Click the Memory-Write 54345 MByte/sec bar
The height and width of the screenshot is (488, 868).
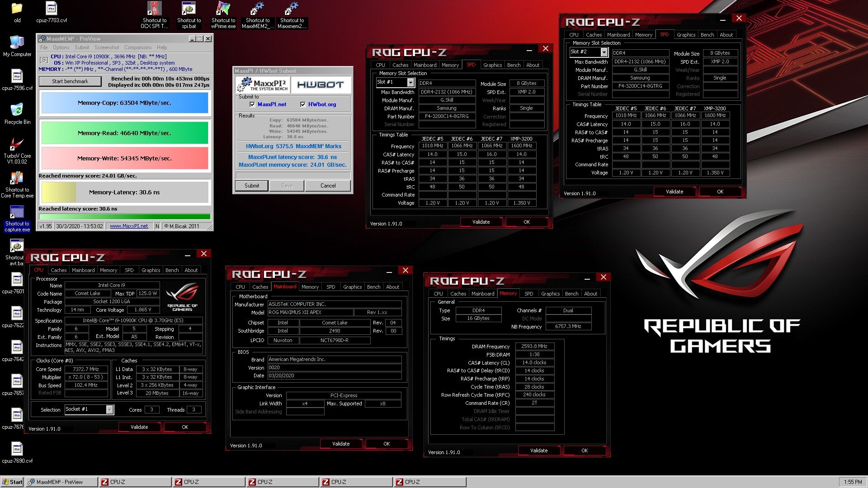pos(125,159)
